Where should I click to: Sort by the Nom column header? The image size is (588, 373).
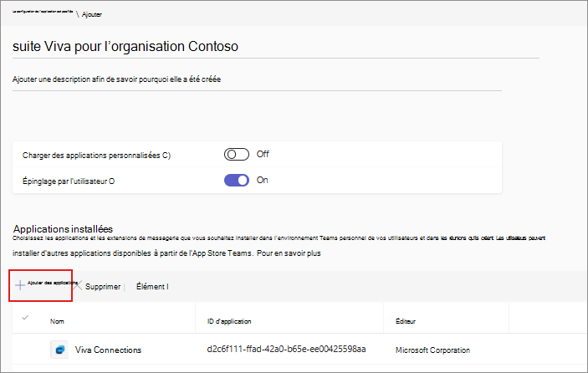click(x=57, y=321)
